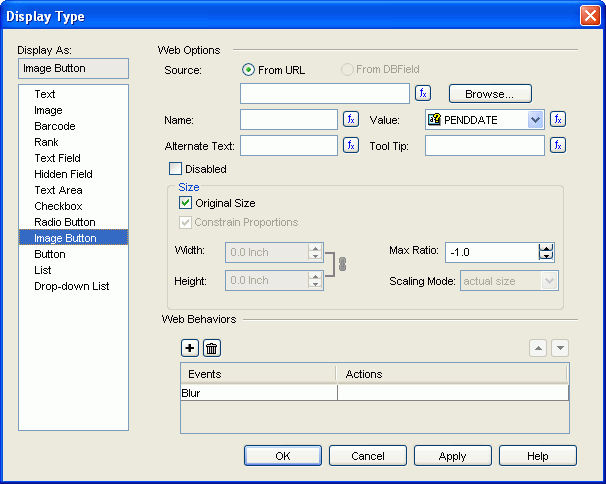Select Text in Display As list
606x484 pixels.
73,94
